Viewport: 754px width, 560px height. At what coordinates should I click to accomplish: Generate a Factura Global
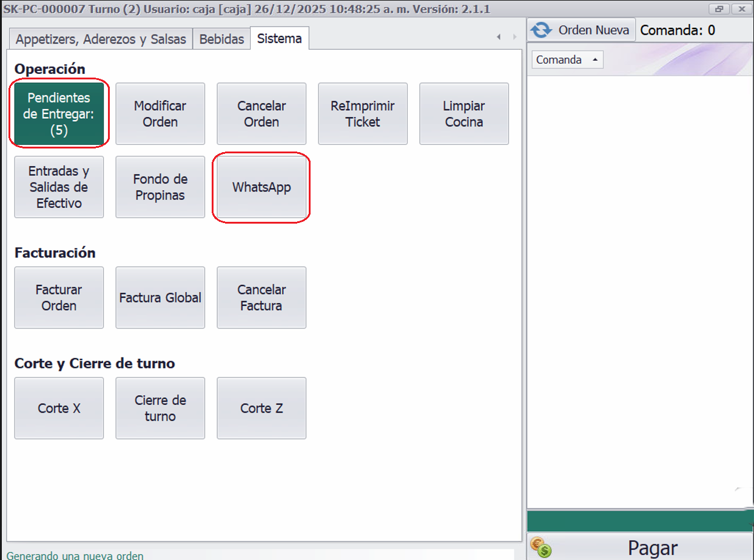tap(160, 298)
